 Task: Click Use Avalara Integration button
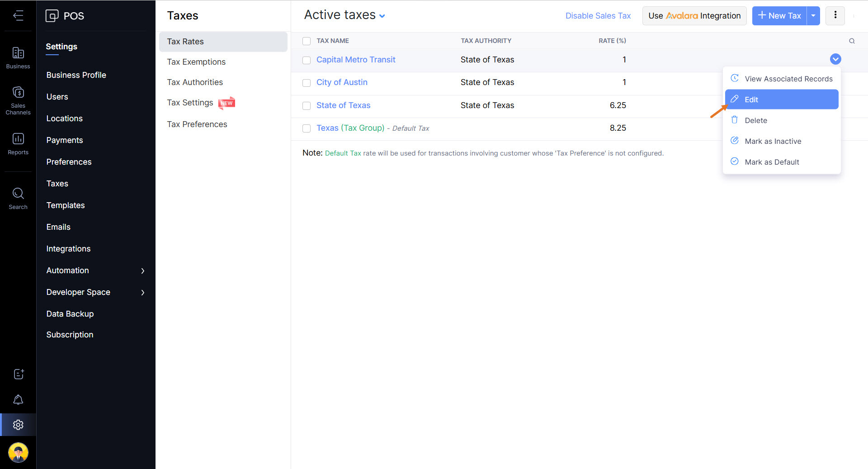point(694,16)
